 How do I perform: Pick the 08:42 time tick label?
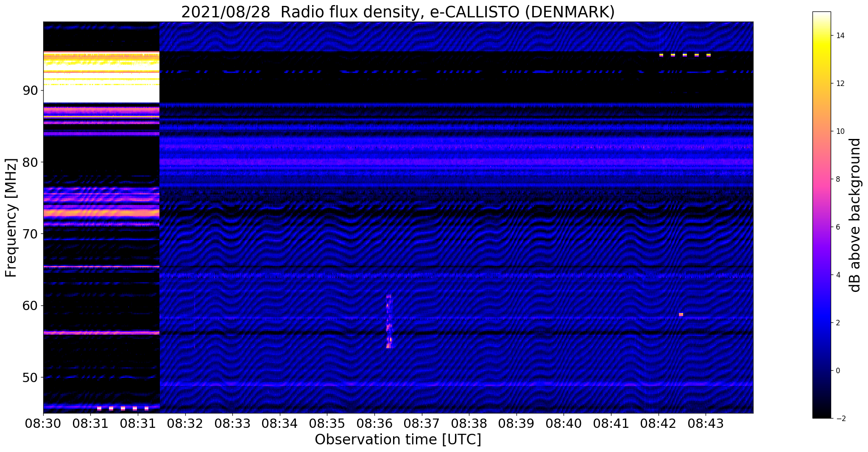tap(659, 424)
